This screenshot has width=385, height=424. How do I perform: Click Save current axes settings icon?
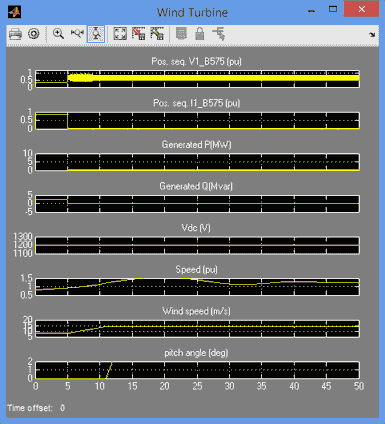click(138, 34)
